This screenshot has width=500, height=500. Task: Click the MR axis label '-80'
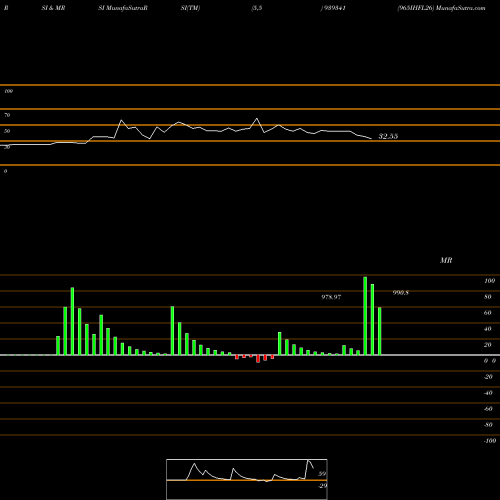point(488,425)
